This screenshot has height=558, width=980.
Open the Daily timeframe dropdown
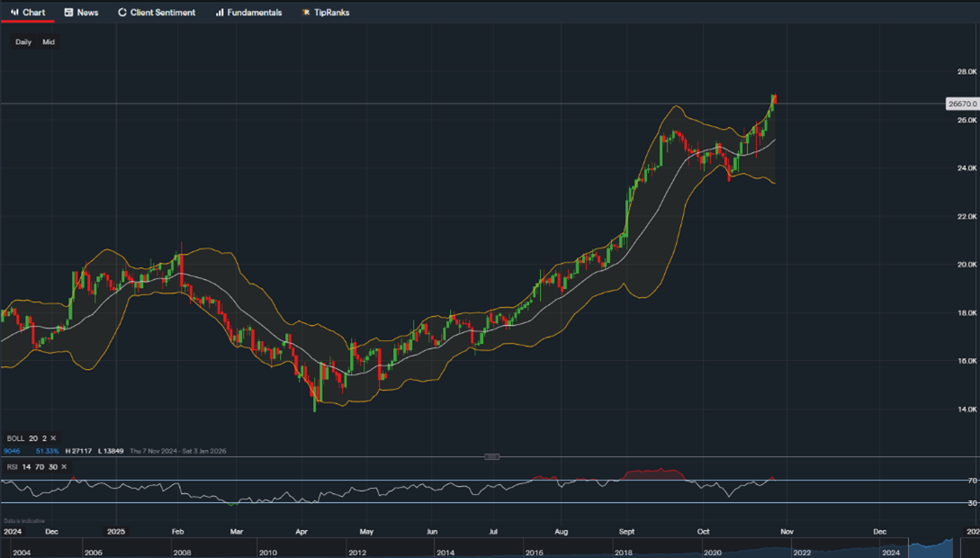pyautogui.click(x=23, y=42)
